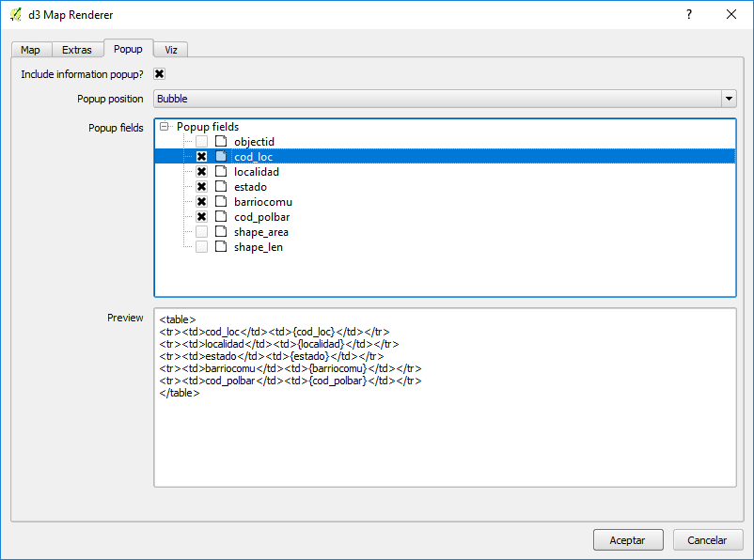Image resolution: width=754 pixels, height=560 pixels.
Task: Click the document icon beside shape_area
Action: pyautogui.click(x=221, y=232)
